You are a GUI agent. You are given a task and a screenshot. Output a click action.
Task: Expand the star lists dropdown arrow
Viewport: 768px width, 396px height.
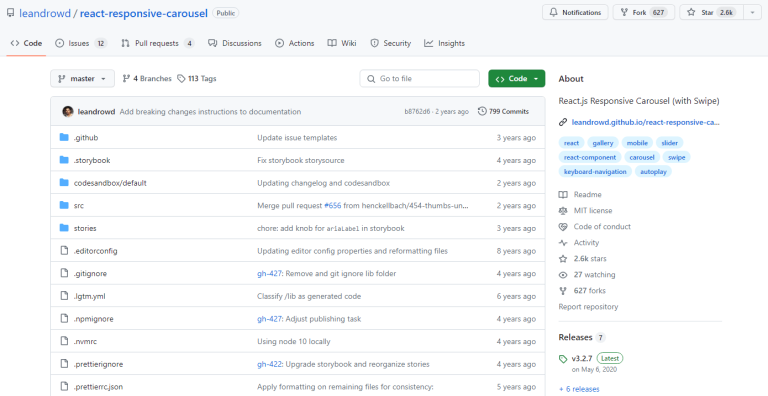752,12
